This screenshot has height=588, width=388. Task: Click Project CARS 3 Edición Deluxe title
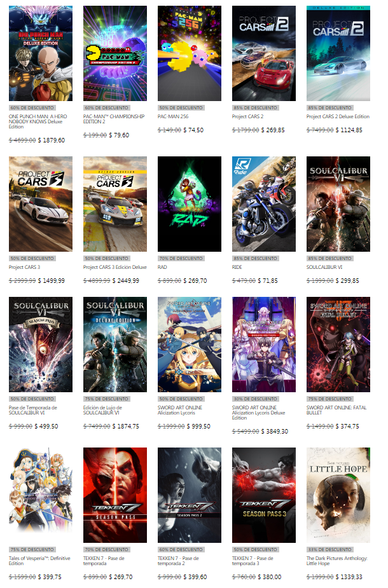pyautogui.click(x=115, y=268)
